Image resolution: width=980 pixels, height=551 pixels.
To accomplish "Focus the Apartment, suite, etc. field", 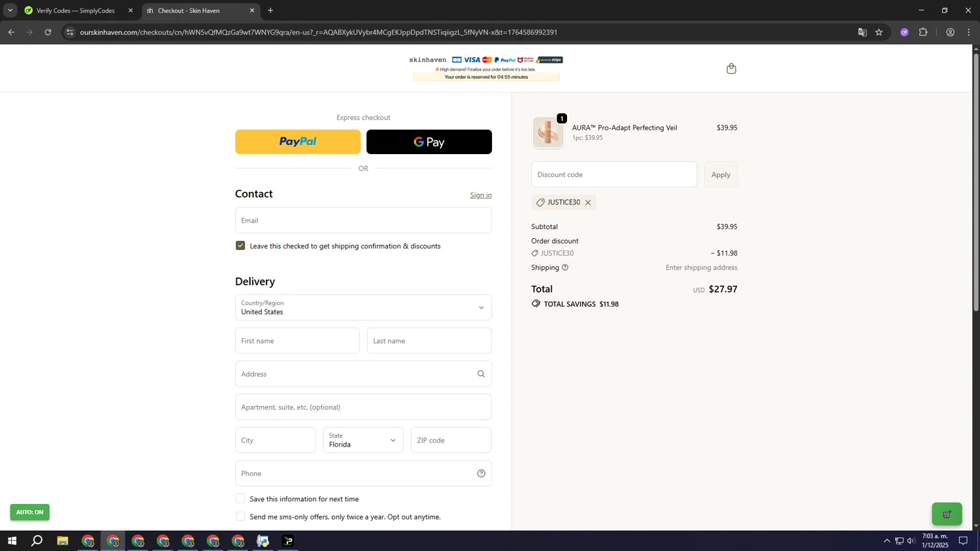I will click(x=363, y=407).
